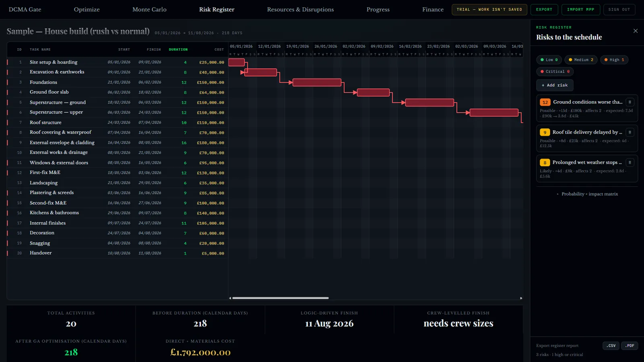The width and height of the screenshot is (644, 362).
Task: Delete the Ground conditions risk
Action: pyautogui.click(x=630, y=102)
